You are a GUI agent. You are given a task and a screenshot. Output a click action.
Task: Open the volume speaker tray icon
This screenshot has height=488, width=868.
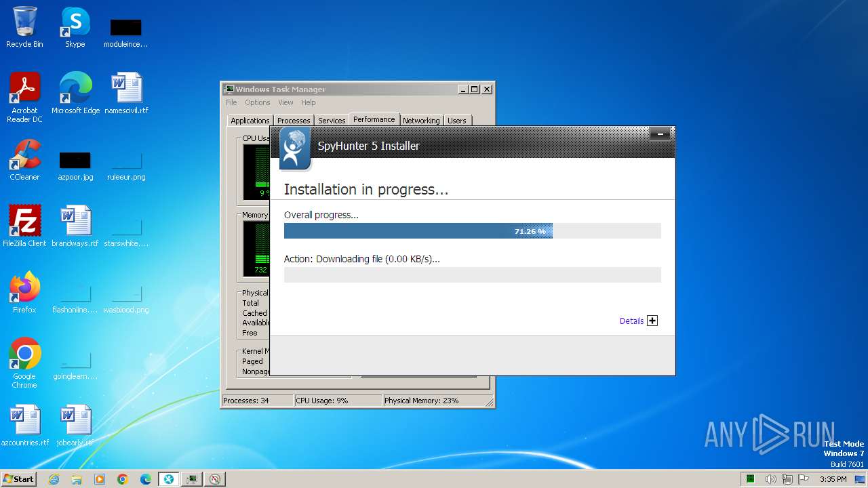point(770,479)
